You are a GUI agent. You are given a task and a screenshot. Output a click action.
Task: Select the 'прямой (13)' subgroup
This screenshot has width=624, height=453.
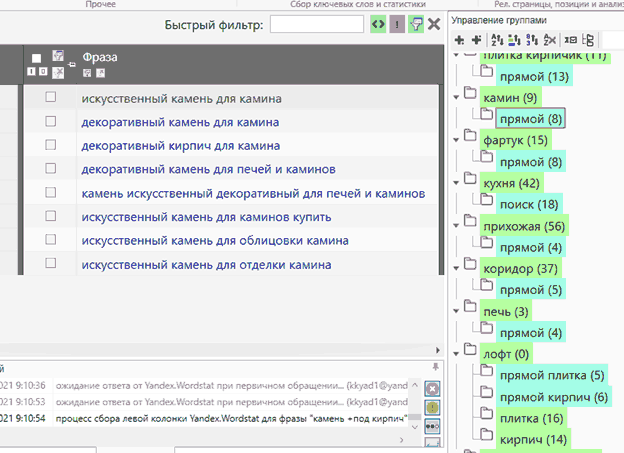tap(534, 76)
